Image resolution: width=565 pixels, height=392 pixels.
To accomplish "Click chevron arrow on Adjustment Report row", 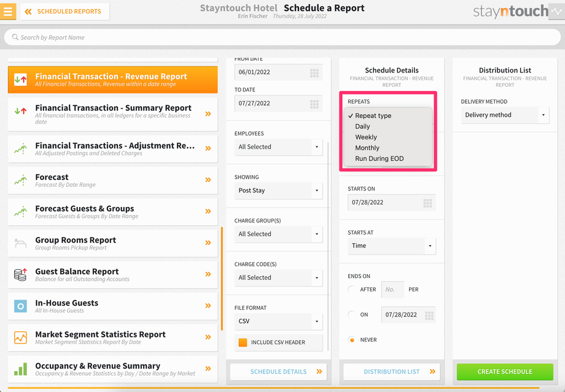I will 208,148.
